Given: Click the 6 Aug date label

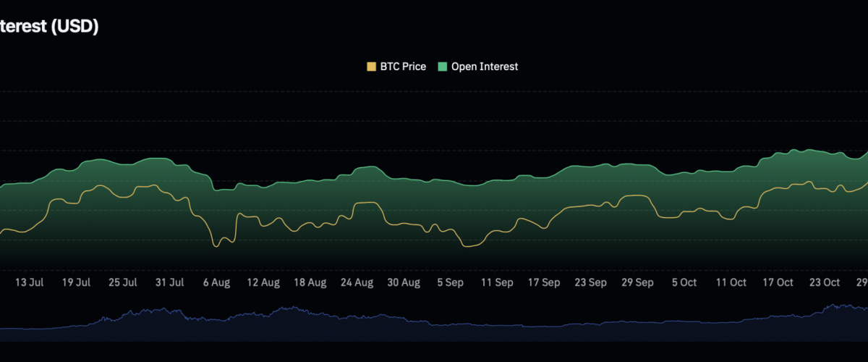Looking at the screenshot, I should point(216,282).
